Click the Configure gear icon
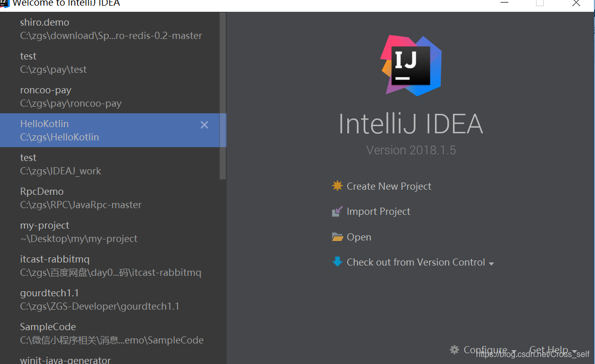 click(x=454, y=350)
